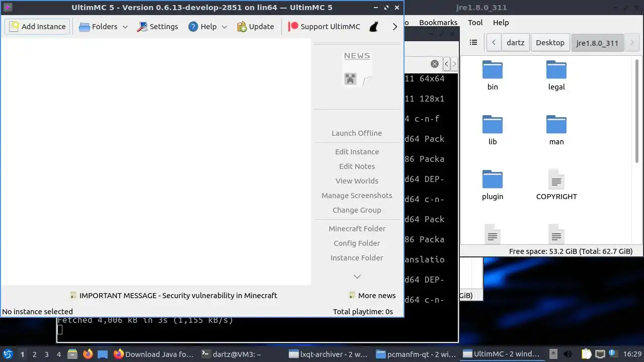This screenshot has height=362, width=644.
Task: Click the More news button
Action: click(372, 296)
